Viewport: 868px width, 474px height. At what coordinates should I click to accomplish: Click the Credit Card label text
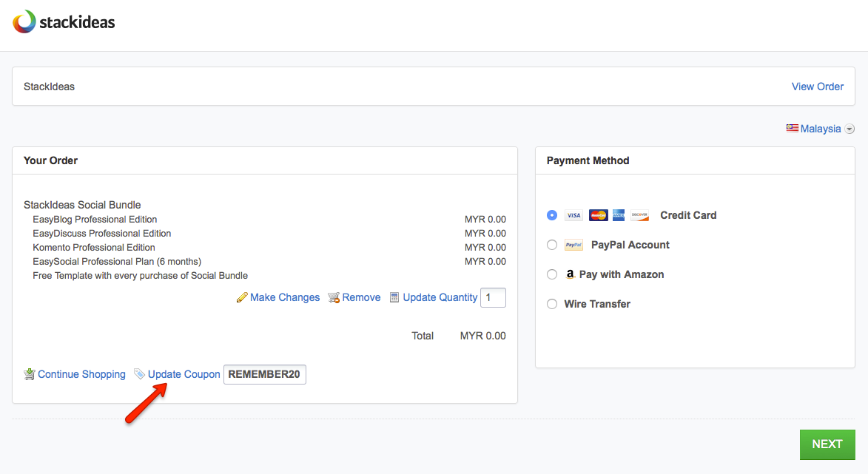tap(688, 215)
